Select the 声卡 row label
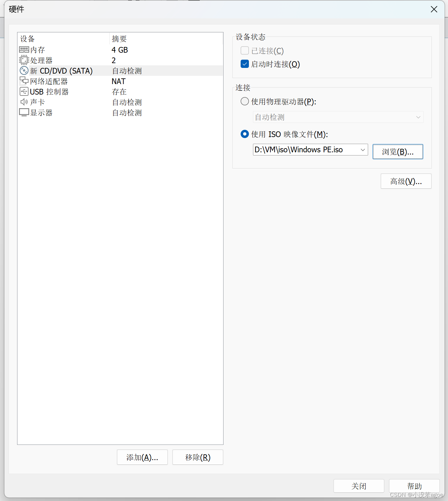Image resolution: width=448 pixels, height=501 pixels. point(37,102)
